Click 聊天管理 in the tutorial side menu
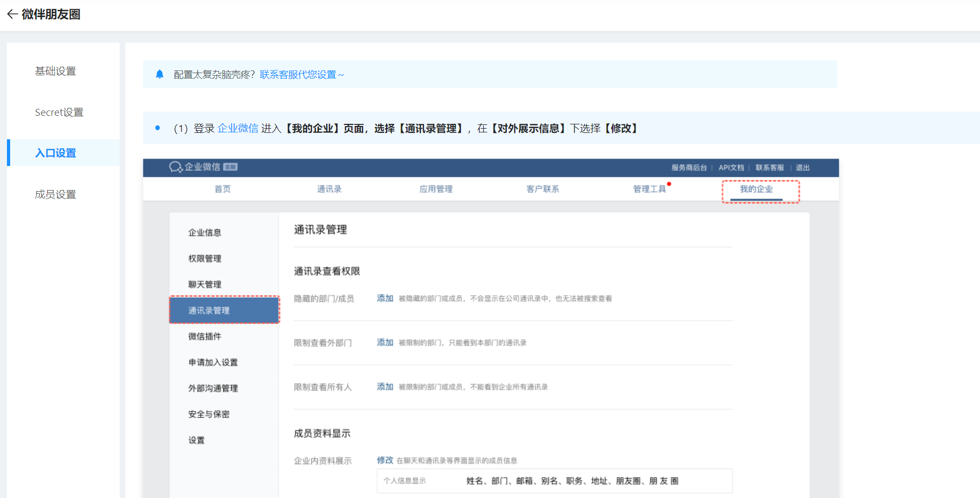The image size is (980, 498). tap(205, 284)
